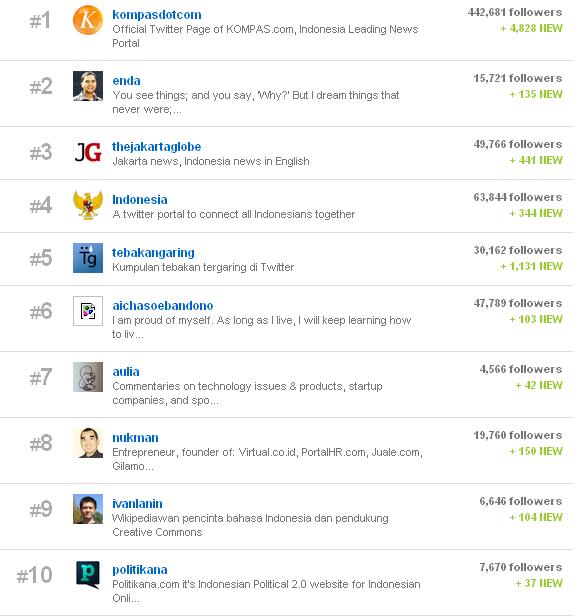Click the tebakangaring username link
Image resolution: width=578 pixels, height=616 pixels.
click(x=153, y=253)
